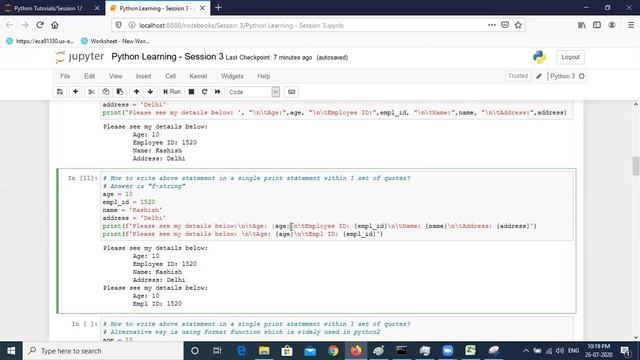Open Task View on taskbar
This screenshot has height=360, width=640.
(x=217, y=351)
